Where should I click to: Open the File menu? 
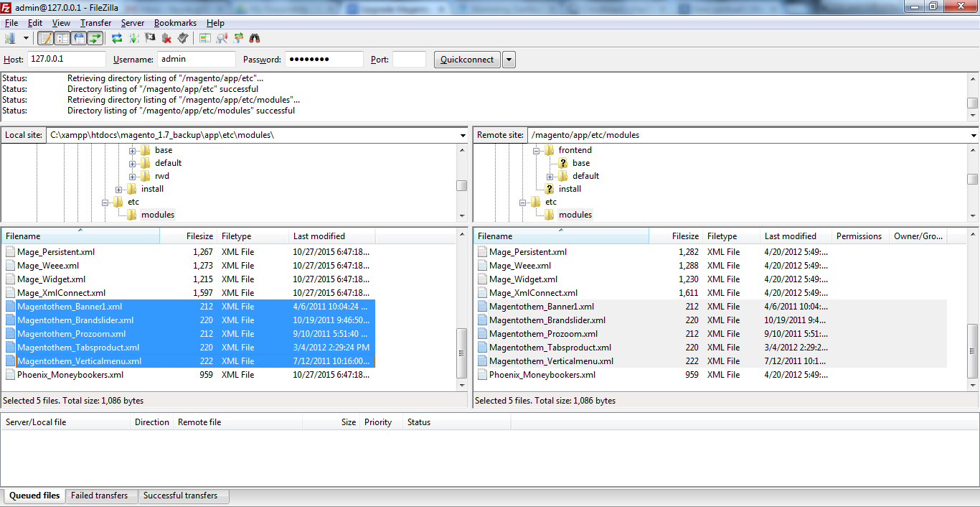pyautogui.click(x=11, y=23)
